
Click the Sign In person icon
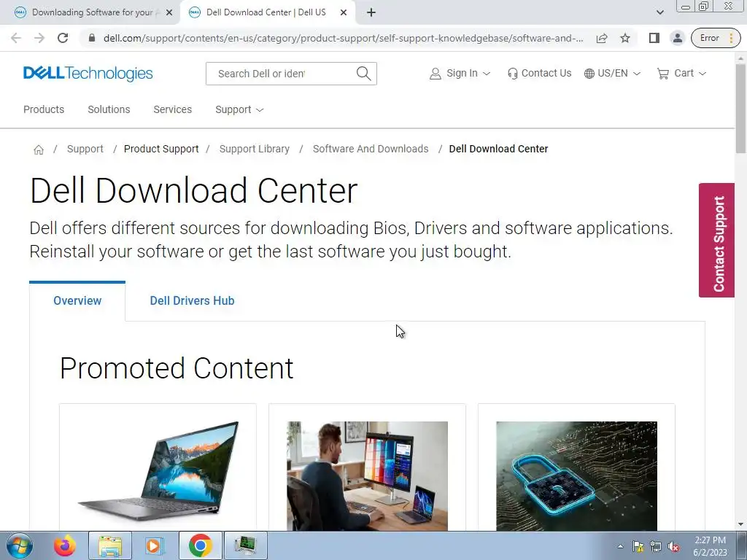pos(435,74)
